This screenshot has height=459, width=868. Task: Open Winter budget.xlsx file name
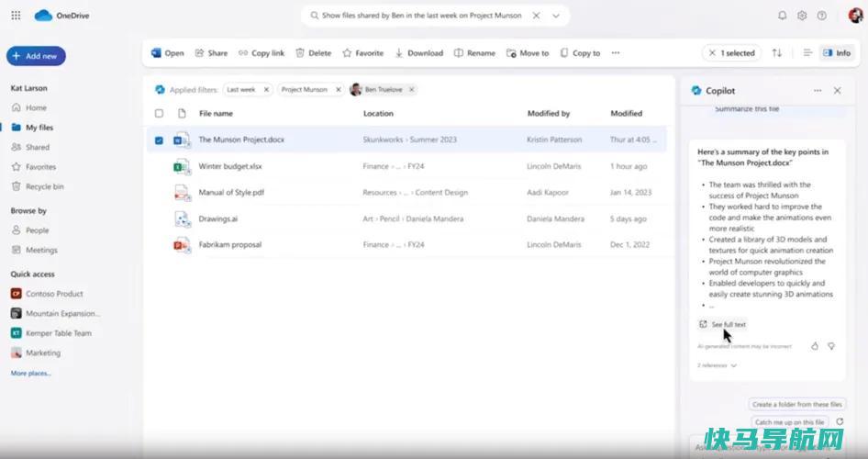click(230, 166)
